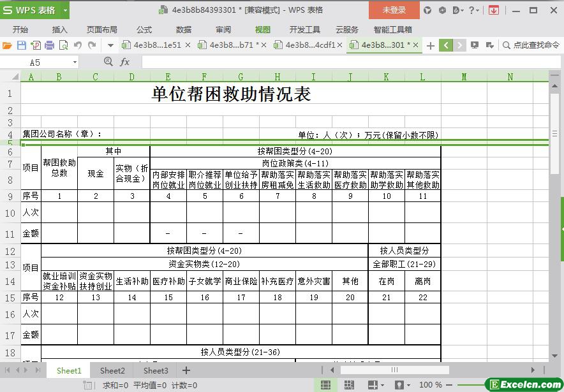Switch to normal view in status bar

pos(325,385)
